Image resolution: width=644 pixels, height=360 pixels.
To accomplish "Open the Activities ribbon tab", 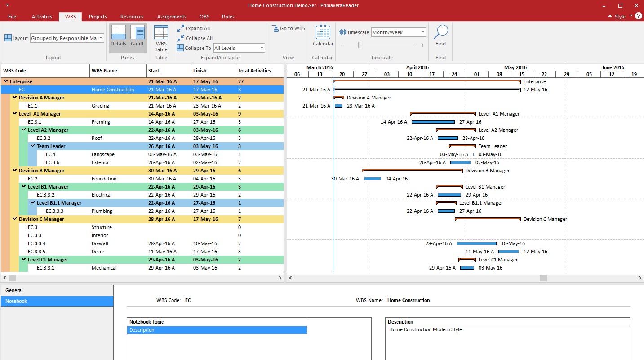I will [42, 17].
